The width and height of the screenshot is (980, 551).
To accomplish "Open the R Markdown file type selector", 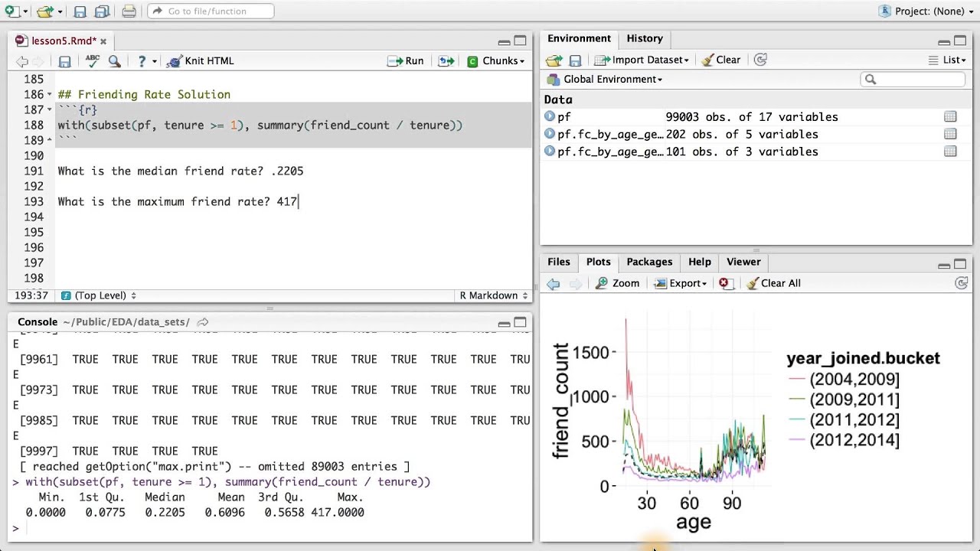I will (x=493, y=295).
